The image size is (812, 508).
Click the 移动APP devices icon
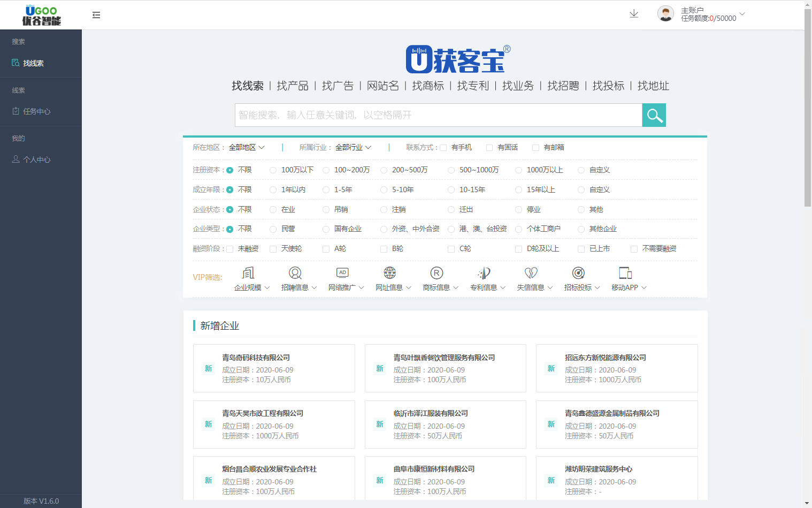(x=625, y=273)
